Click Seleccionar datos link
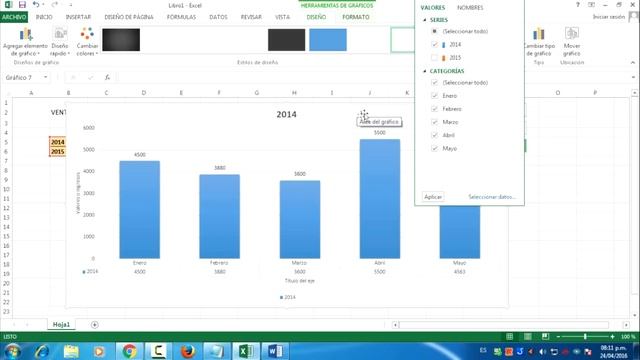The image size is (640, 360). point(492,197)
